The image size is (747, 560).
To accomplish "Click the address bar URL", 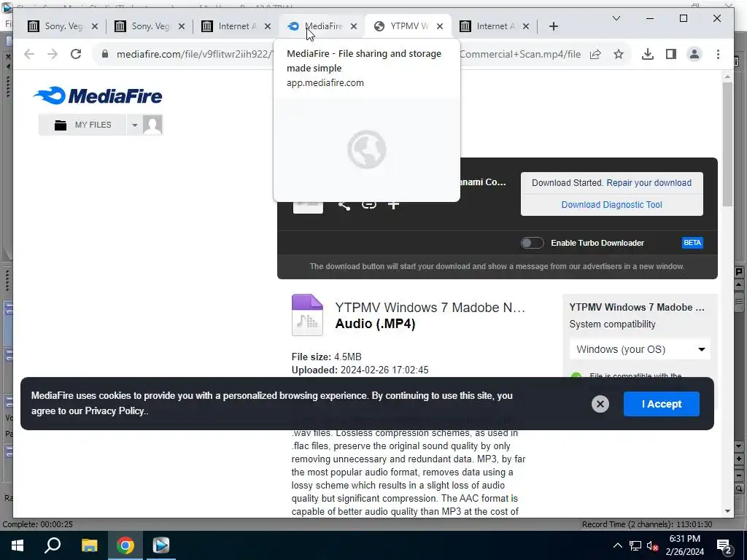I will point(348,54).
